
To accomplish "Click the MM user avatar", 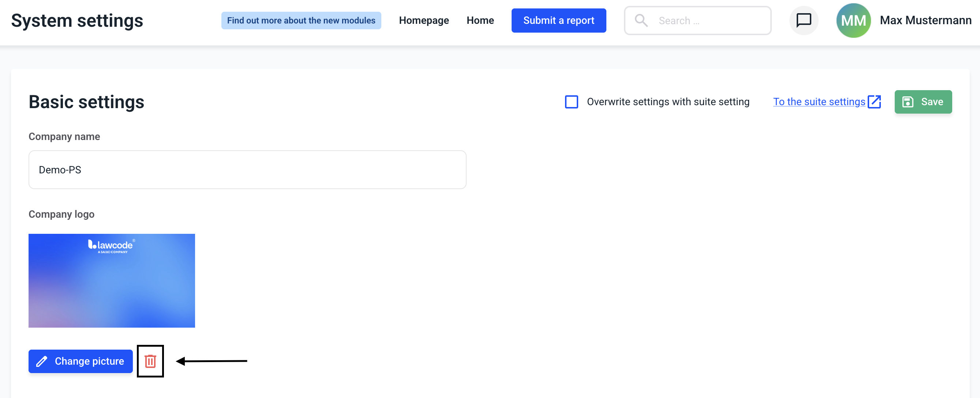I will coord(853,20).
